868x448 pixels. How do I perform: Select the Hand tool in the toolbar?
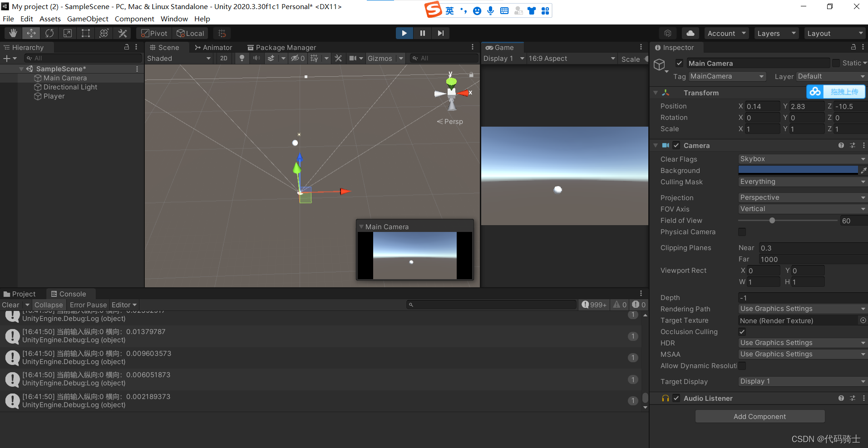(13, 33)
